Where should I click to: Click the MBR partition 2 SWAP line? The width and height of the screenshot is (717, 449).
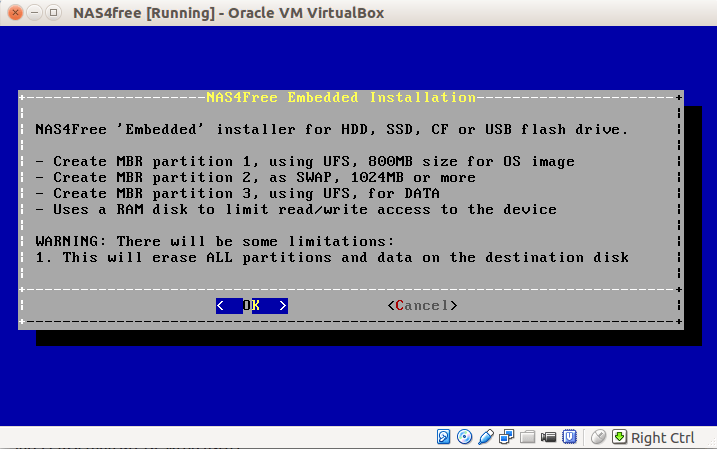pos(256,177)
